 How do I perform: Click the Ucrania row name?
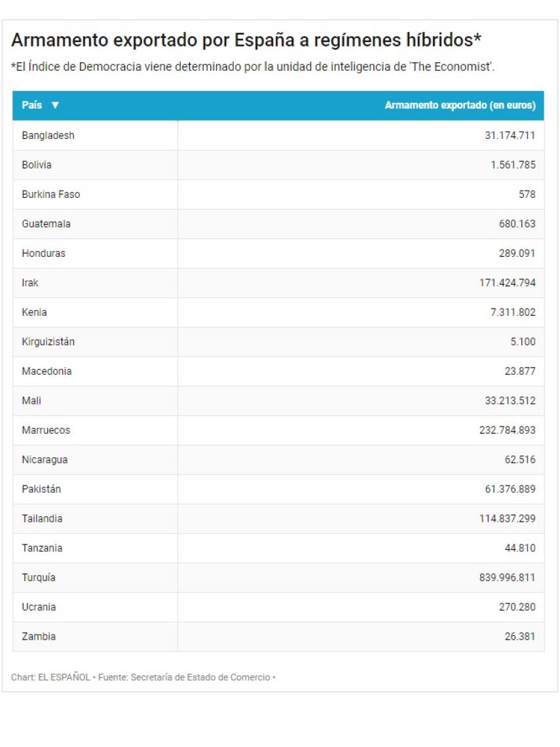tap(39, 607)
